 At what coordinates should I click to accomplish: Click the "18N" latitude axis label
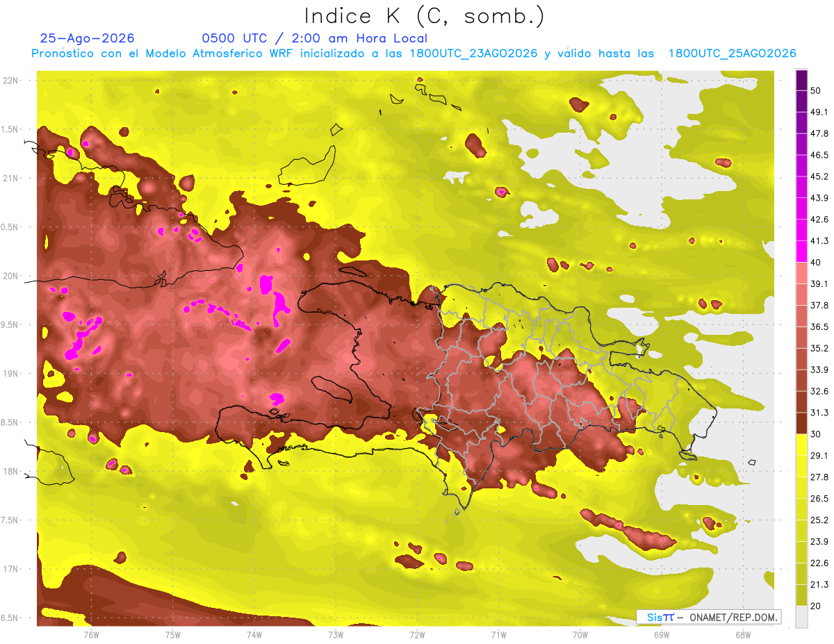(x=10, y=471)
